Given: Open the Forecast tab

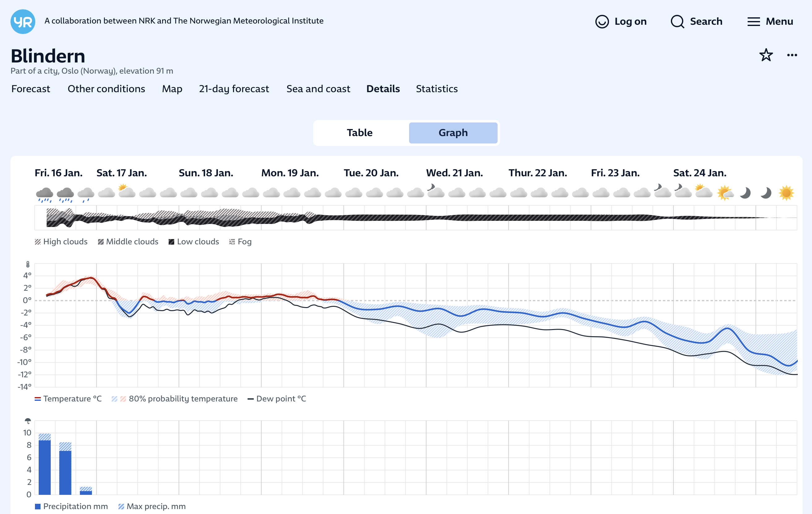Looking at the screenshot, I should [31, 89].
